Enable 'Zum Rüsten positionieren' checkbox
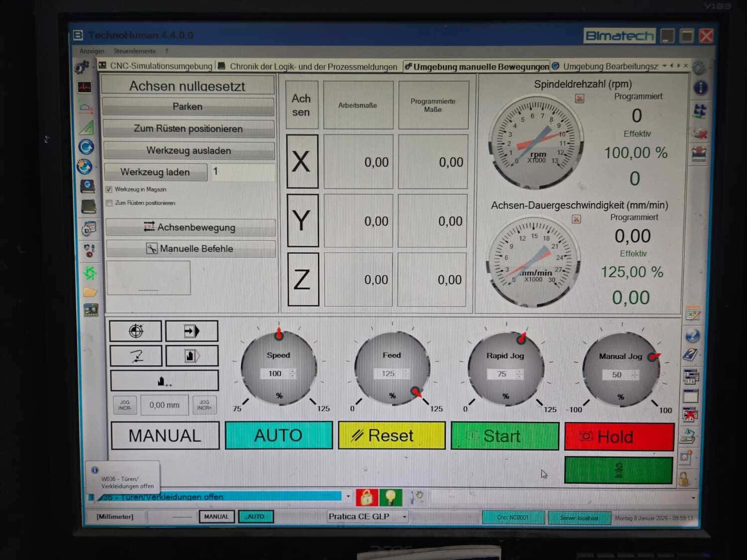This screenshot has height=560, width=747. click(x=109, y=203)
